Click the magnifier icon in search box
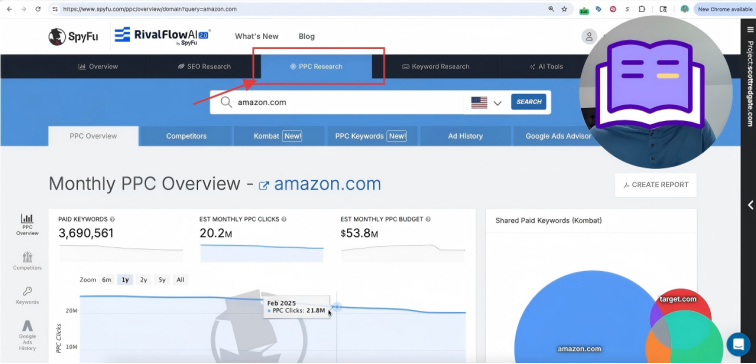 [226, 102]
